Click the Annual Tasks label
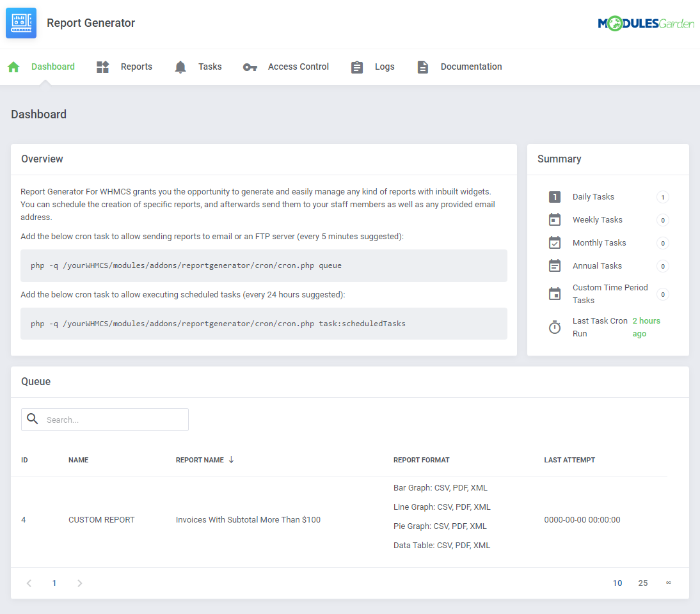The width and height of the screenshot is (700, 614). (597, 265)
